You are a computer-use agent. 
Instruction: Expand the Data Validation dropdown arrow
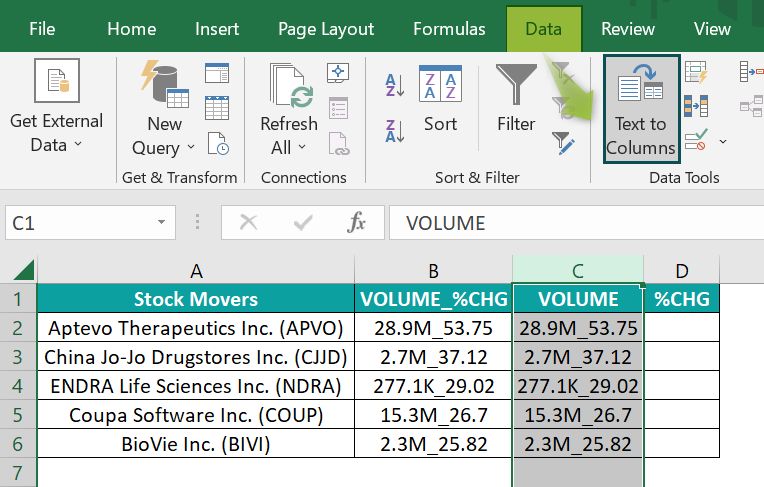tap(723, 141)
